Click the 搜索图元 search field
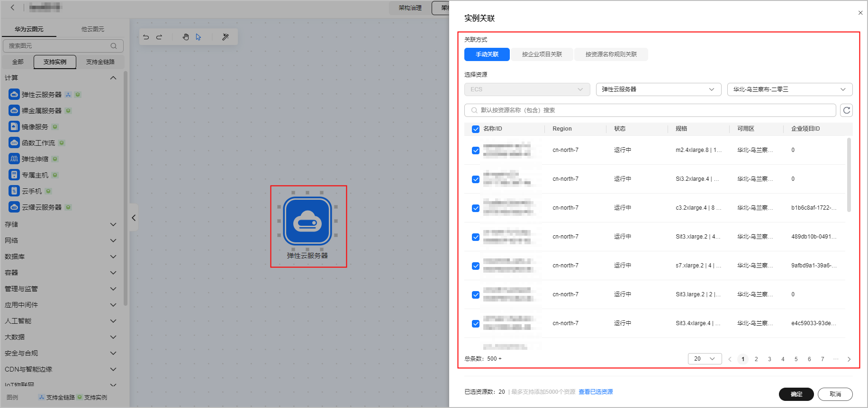Screen dimensions: 868x408 63,46
